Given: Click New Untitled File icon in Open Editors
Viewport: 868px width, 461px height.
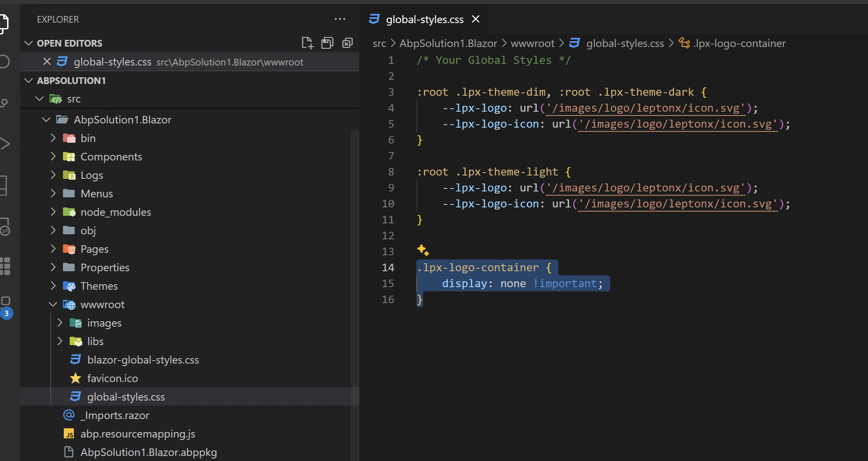Looking at the screenshot, I should pos(307,43).
